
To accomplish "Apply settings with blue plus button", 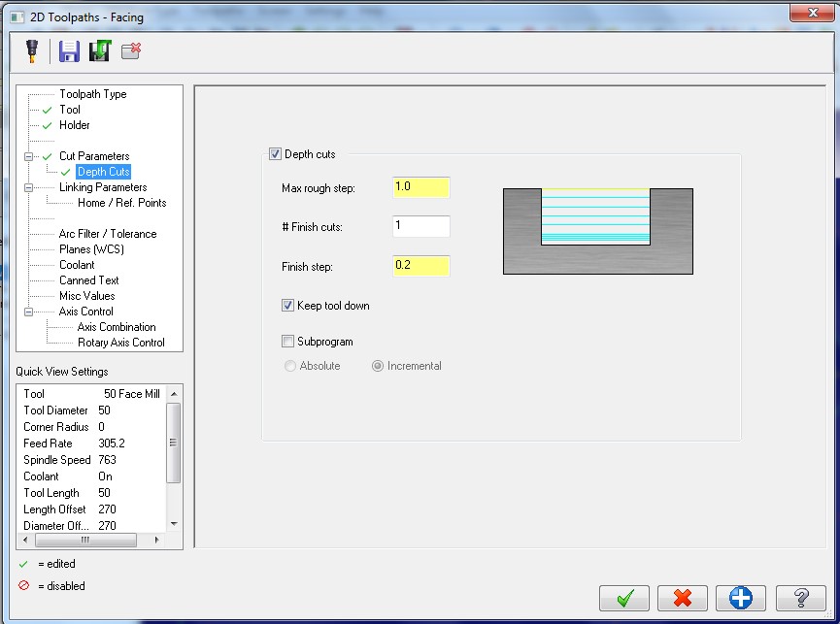I will click(741, 598).
